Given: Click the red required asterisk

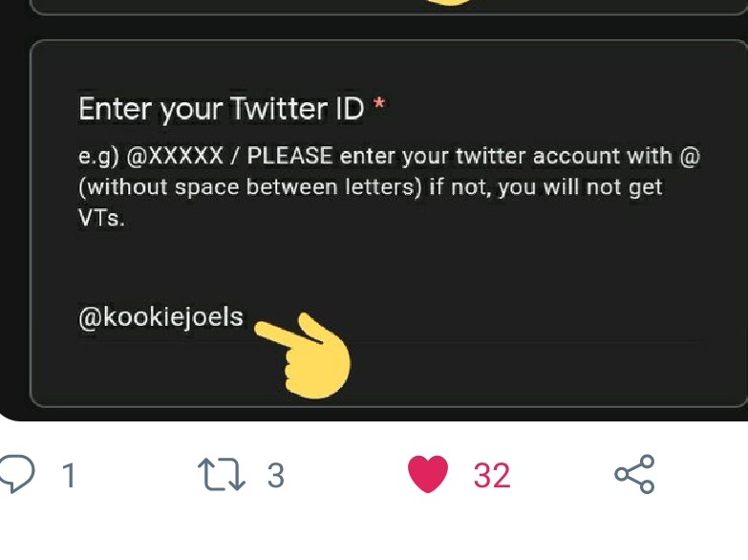Looking at the screenshot, I should (x=379, y=106).
